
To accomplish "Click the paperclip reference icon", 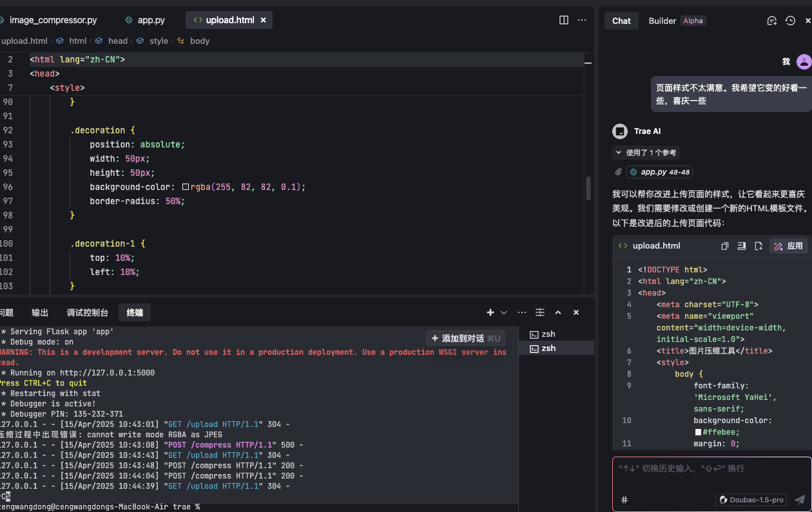I will click(618, 172).
